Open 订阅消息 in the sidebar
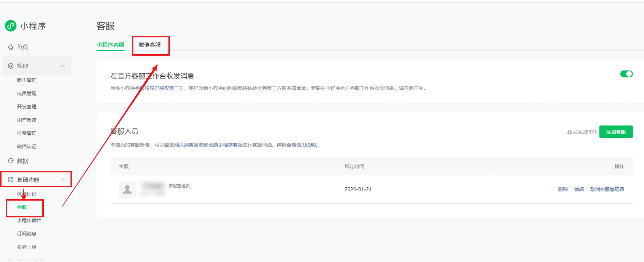644x262 pixels. tap(27, 234)
